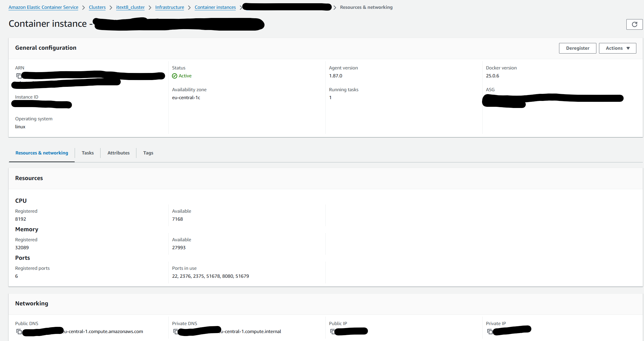The image size is (644, 341).
Task: Open the itext8_cluster breadcrumb link
Action: [x=131, y=7]
